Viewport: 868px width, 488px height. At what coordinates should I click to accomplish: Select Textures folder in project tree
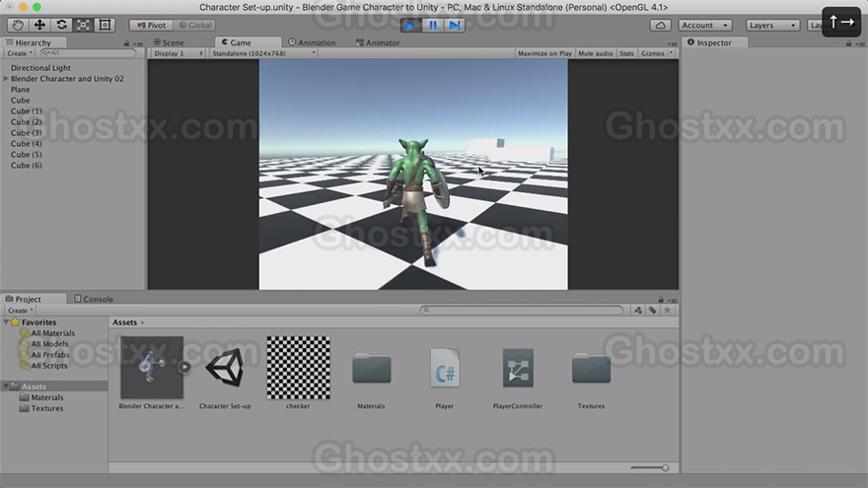(x=47, y=408)
